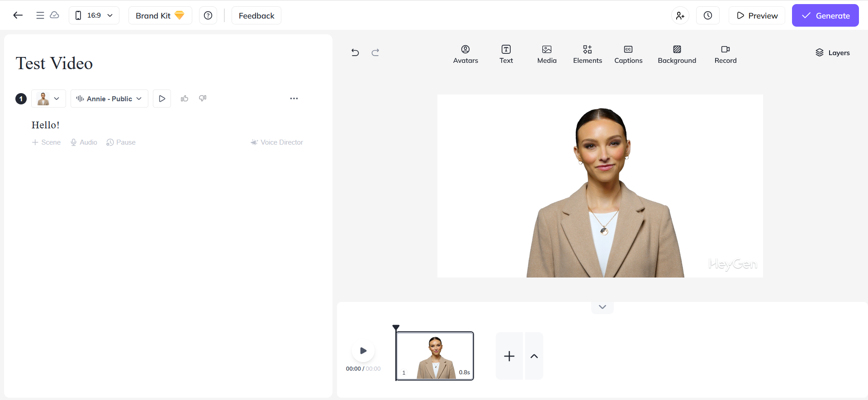
Task: Show the Layers panel
Action: [x=832, y=53]
